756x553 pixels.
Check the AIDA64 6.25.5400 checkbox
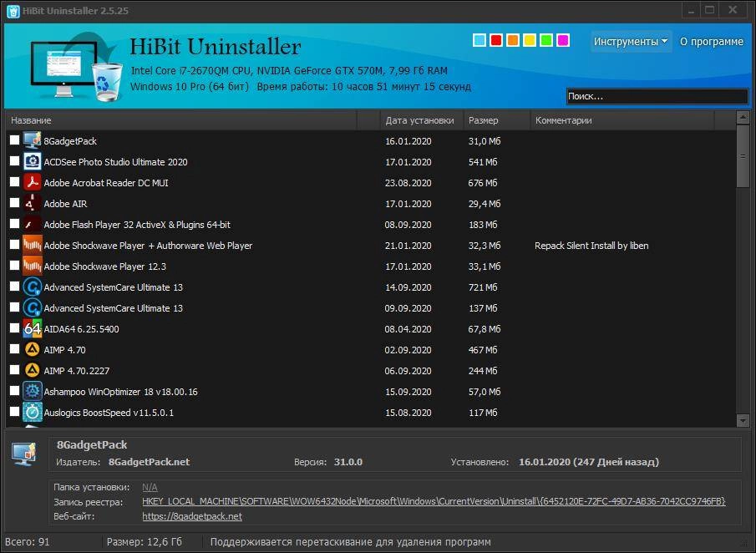pyautogui.click(x=14, y=327)
